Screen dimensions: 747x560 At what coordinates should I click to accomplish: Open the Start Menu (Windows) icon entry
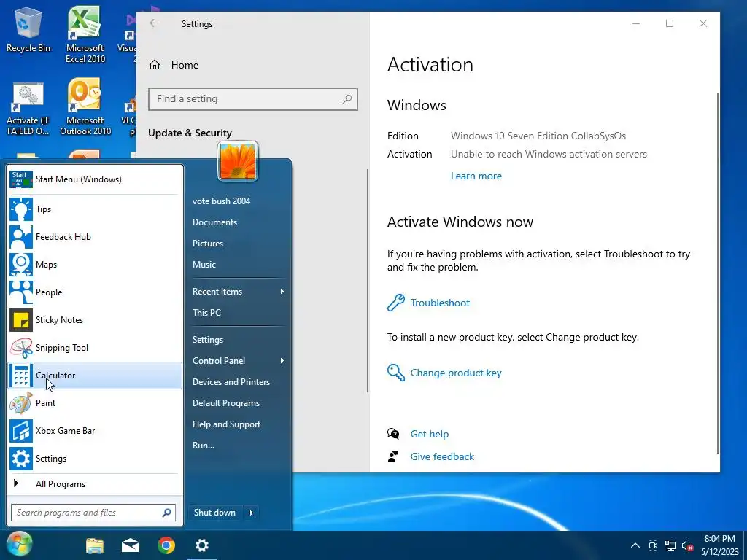[21, 179]
